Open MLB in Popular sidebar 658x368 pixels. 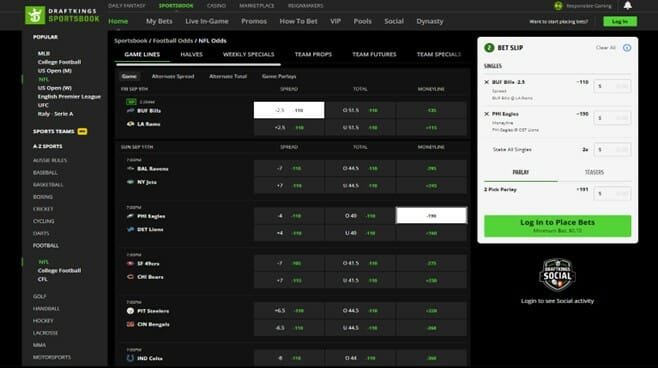pyautogui.click(x=44, y=54)
